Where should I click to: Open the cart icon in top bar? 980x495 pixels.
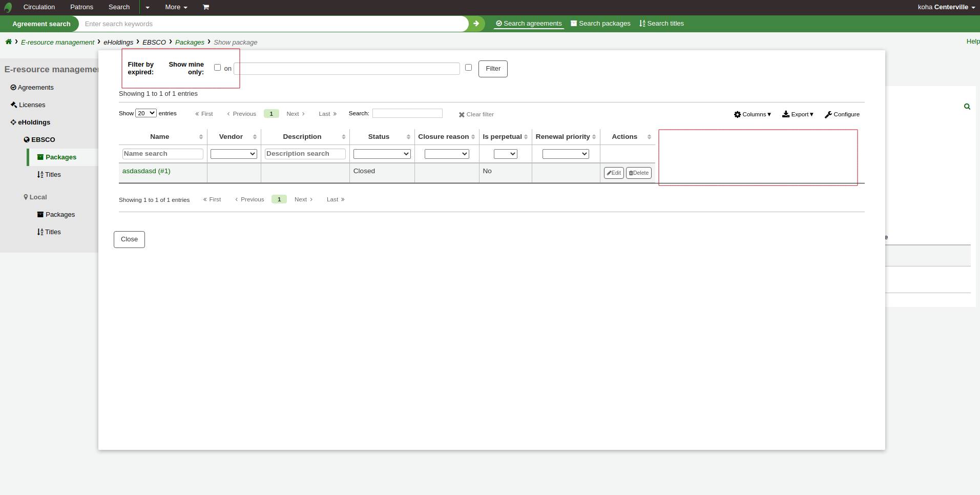(x=206, y=7)
